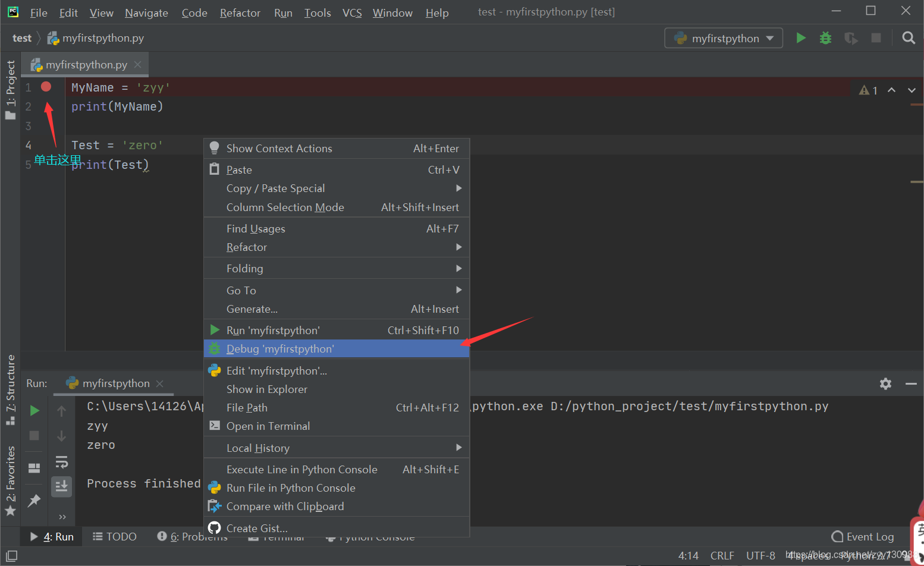Choose Generate... from context menu
The width and height of the screenshot is (924, 566).
coord(337,309)
